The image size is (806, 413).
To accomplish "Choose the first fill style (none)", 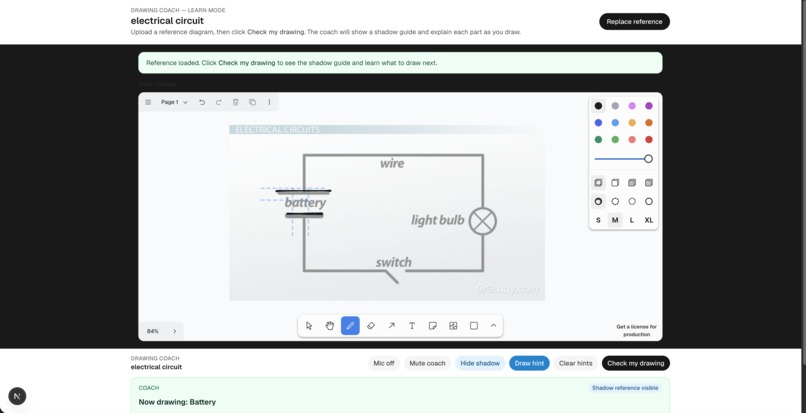I will click(598, 183).
